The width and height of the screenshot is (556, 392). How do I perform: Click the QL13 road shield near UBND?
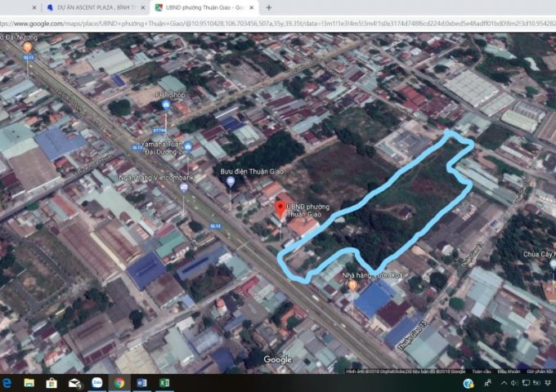tap(215, 226)
